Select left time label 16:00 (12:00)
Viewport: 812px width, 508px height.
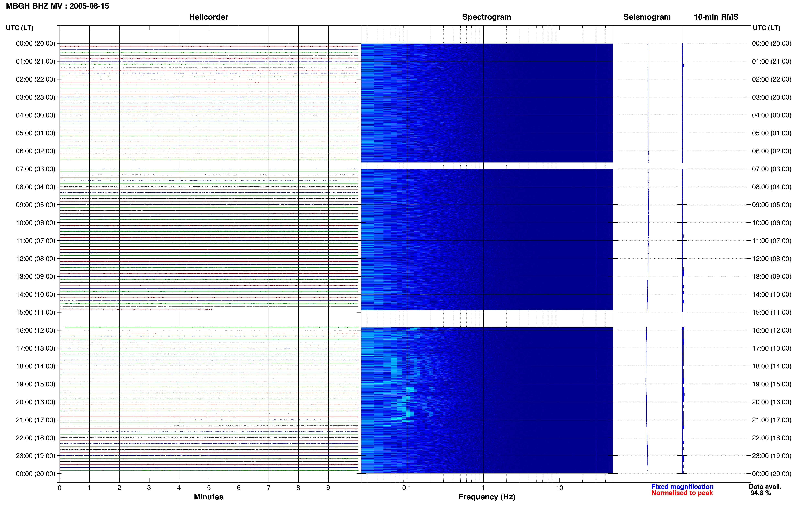(35, 330)
